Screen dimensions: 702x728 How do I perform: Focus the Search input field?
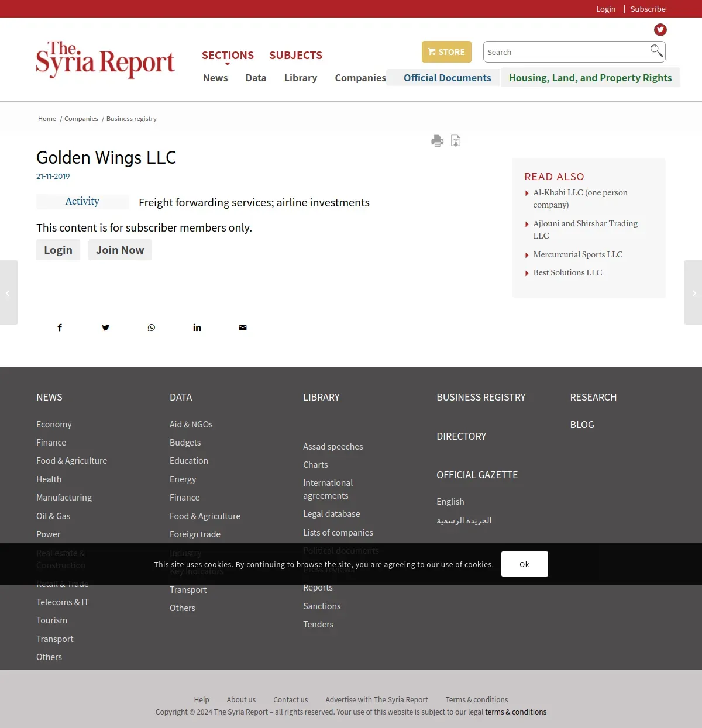pyautogui.click(x=565, y=52)
